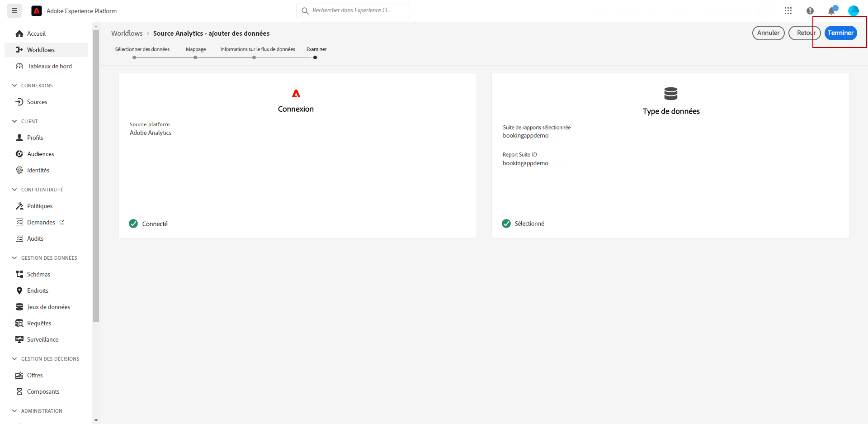The image size is (868, 424).
Task: Open the user profile avatar
Action: (x=853, y=11)
